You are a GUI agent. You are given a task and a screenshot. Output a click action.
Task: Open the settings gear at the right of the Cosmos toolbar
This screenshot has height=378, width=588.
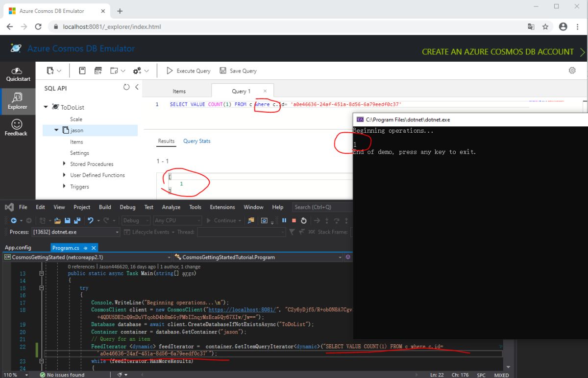click(572, 71)
